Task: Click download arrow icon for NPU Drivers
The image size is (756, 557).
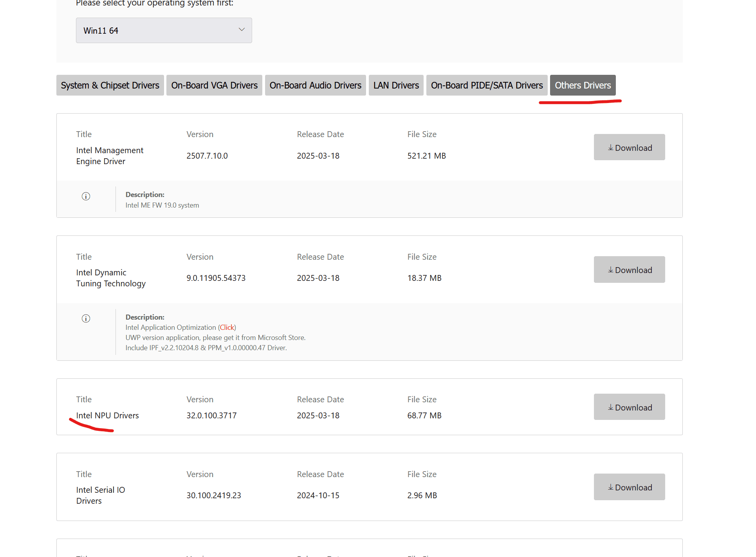Action: [x=610, y=407]
